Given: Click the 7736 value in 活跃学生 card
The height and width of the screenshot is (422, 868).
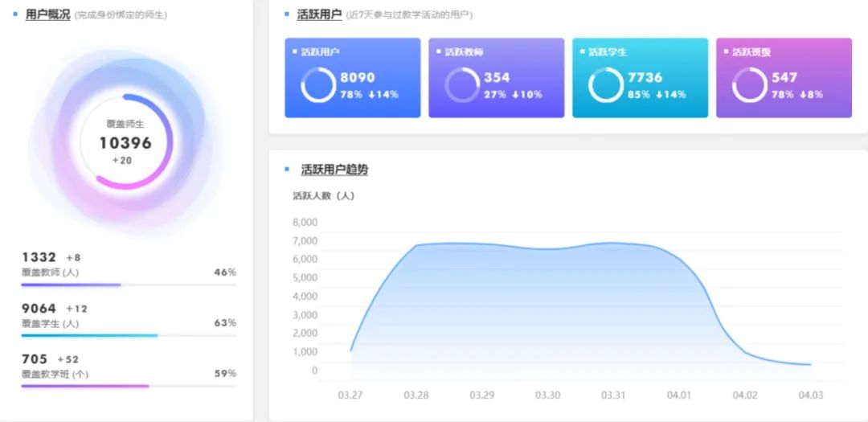Looking at the screenshot, I should tap(645, 77).
